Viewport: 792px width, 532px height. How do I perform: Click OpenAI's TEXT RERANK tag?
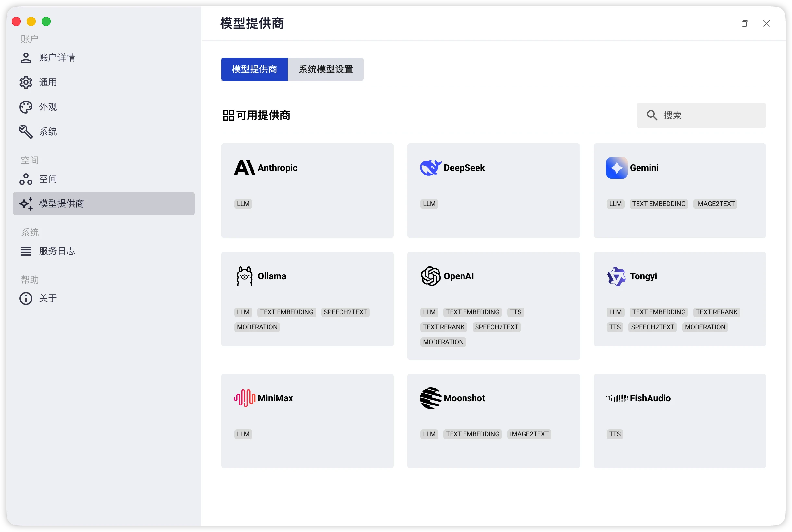444,327
